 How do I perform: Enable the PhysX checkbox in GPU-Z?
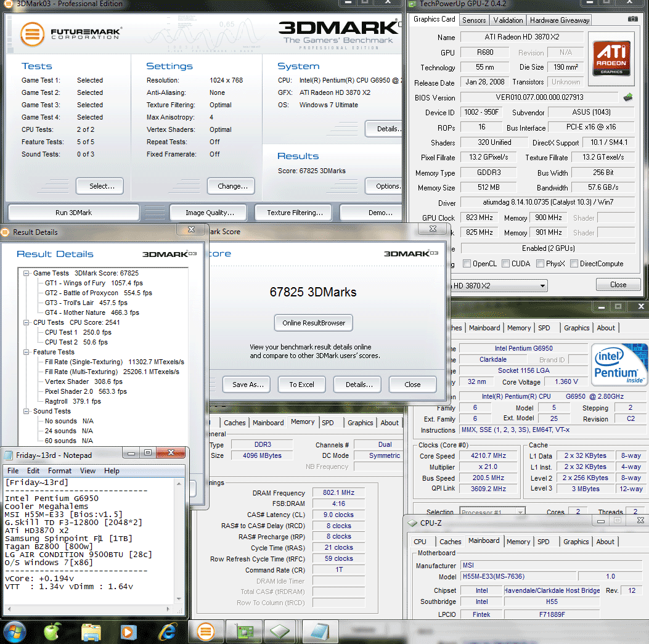[x=540, y=264]
